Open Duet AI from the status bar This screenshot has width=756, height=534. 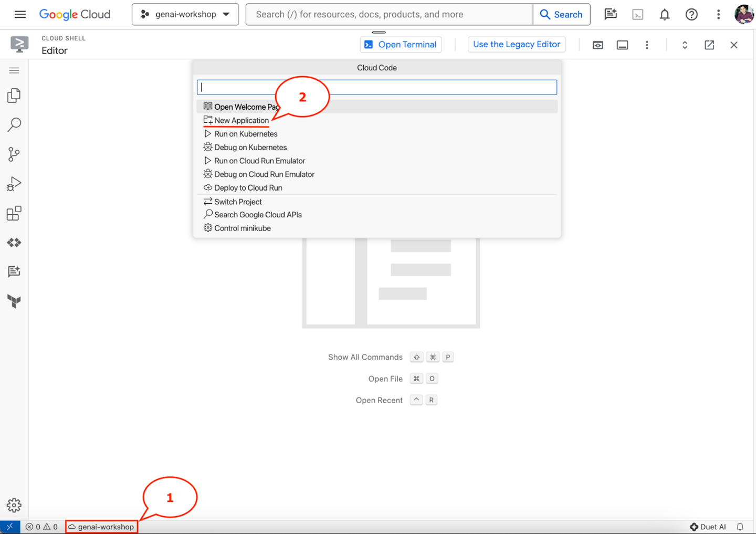(708, 527)
